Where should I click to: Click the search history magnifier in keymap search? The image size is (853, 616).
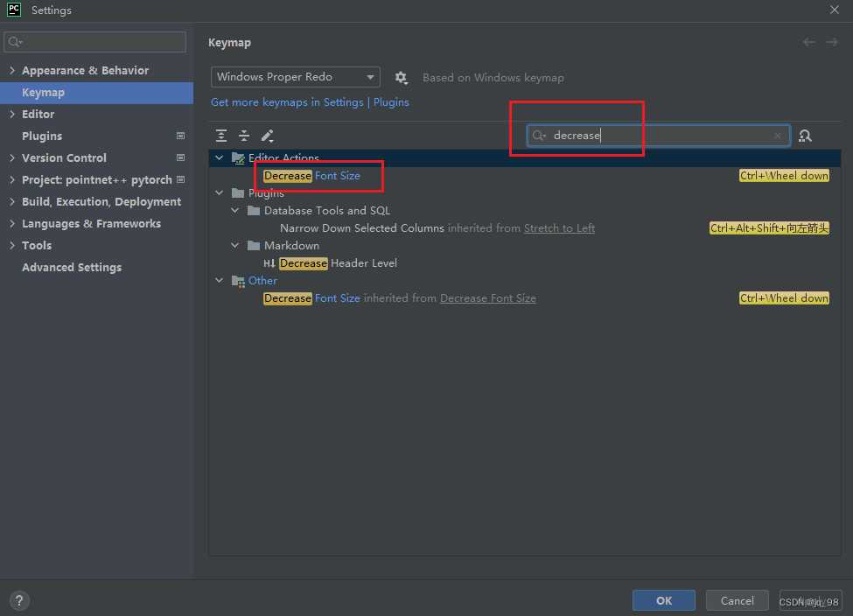click(539, 136)
